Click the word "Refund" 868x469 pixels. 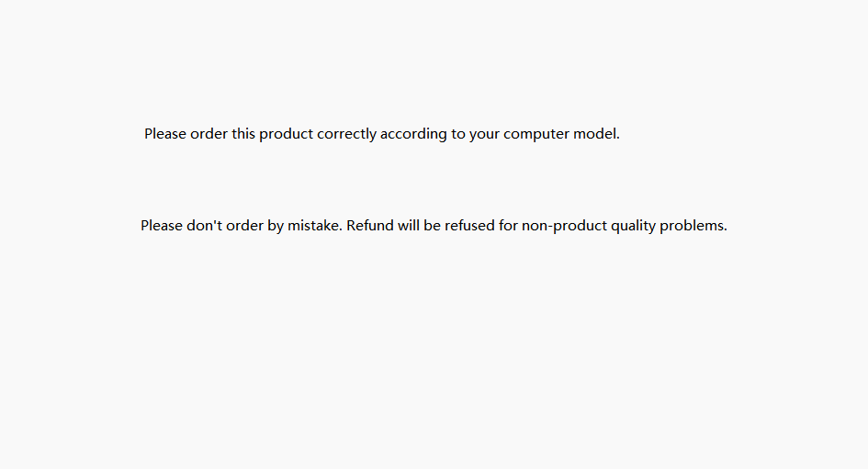(370, 226)
